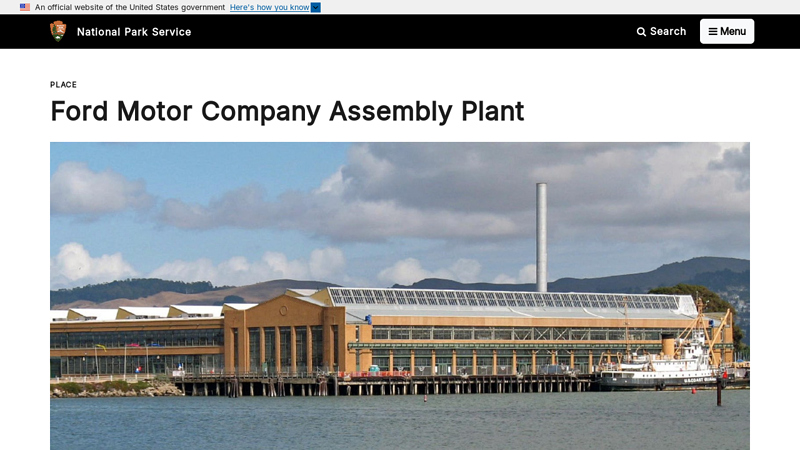Click the National Park Service arrowhead logo

pyautogui.click(x=58, y=31)
